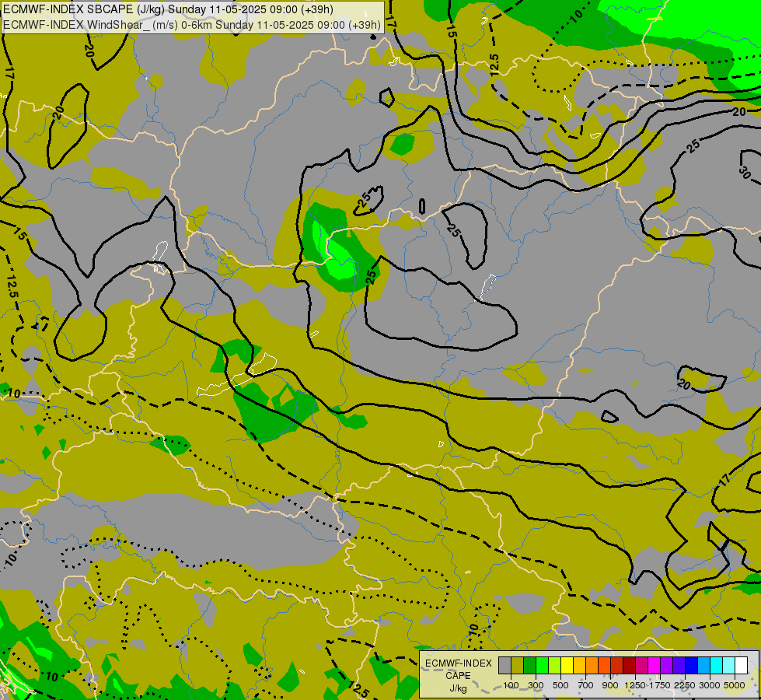This screenshot has height=700, width=761.
Task: Select the yellow-green lime legend swatch
Action: click(x=554, y=665)
